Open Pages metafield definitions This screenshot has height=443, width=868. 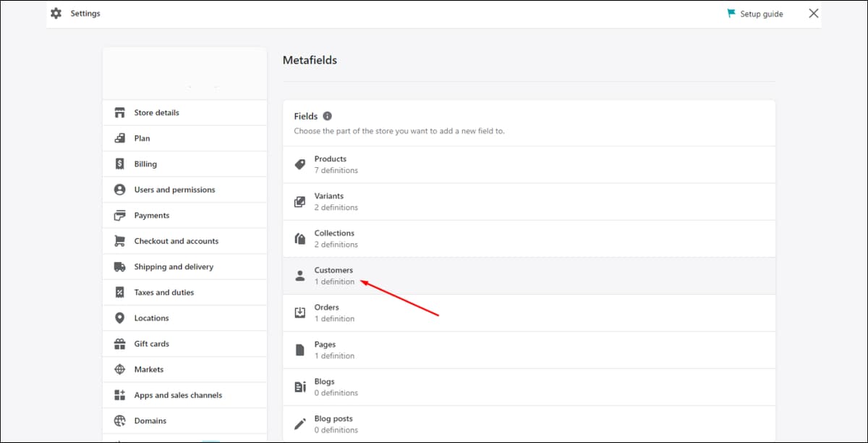(529, 350)
